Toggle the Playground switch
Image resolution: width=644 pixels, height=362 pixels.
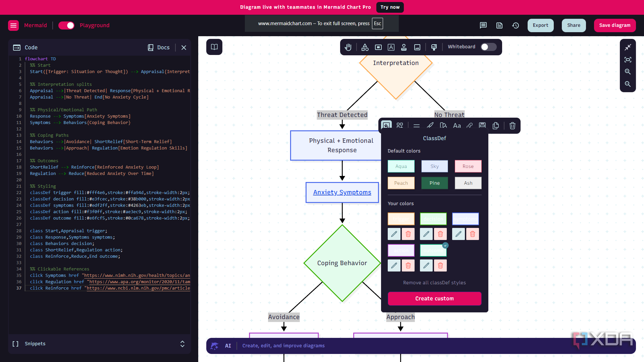66,25
